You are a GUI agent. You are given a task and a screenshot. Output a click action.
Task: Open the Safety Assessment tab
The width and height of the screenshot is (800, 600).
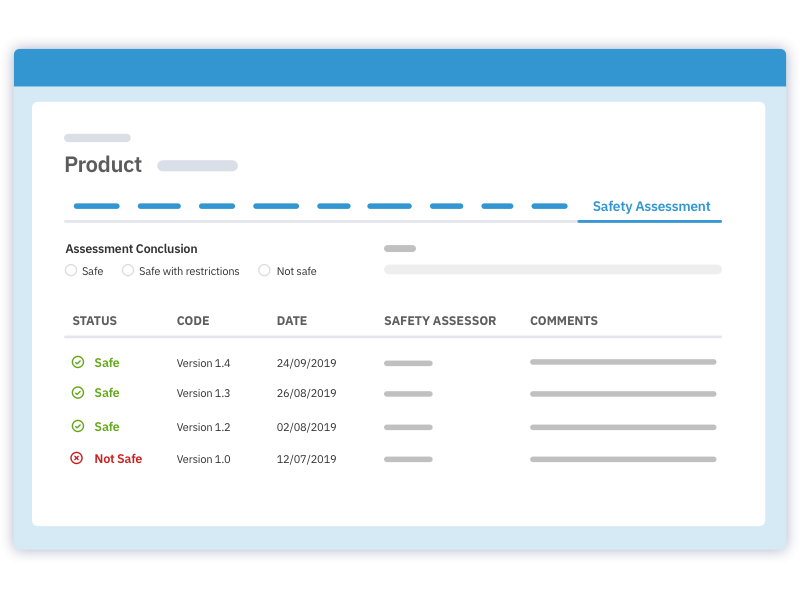pos(651,206)
